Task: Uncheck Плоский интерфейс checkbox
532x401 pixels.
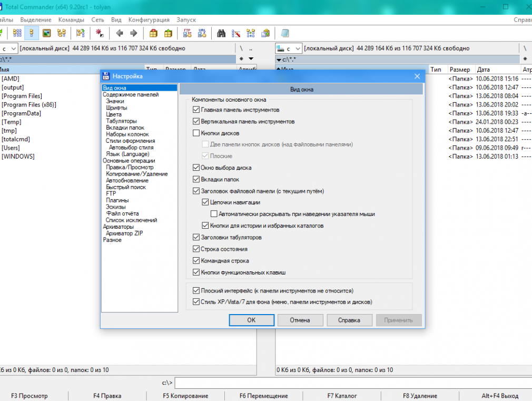Action: (196, 290)
